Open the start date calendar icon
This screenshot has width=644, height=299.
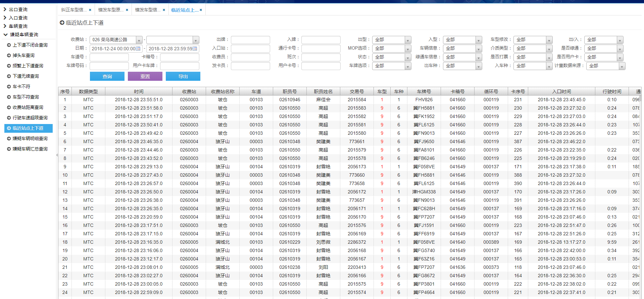[138, 49]
